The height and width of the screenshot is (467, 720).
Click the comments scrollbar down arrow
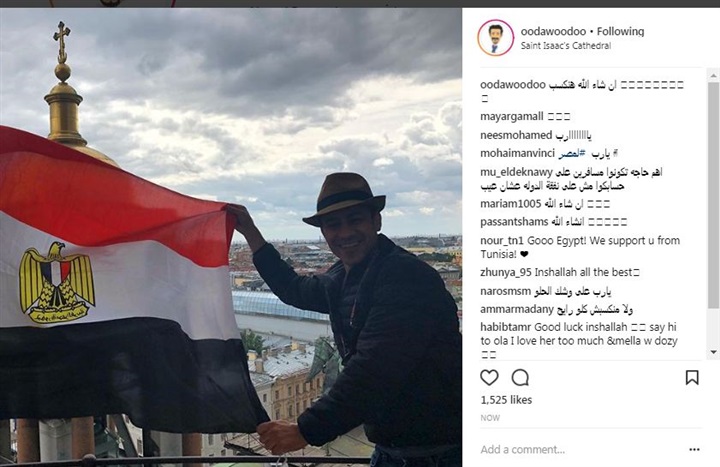coord(714,352)
